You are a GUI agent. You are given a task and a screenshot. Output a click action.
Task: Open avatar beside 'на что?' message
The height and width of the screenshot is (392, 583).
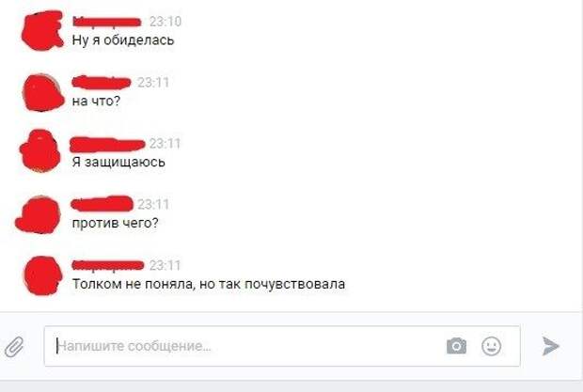tap(43, 92)
